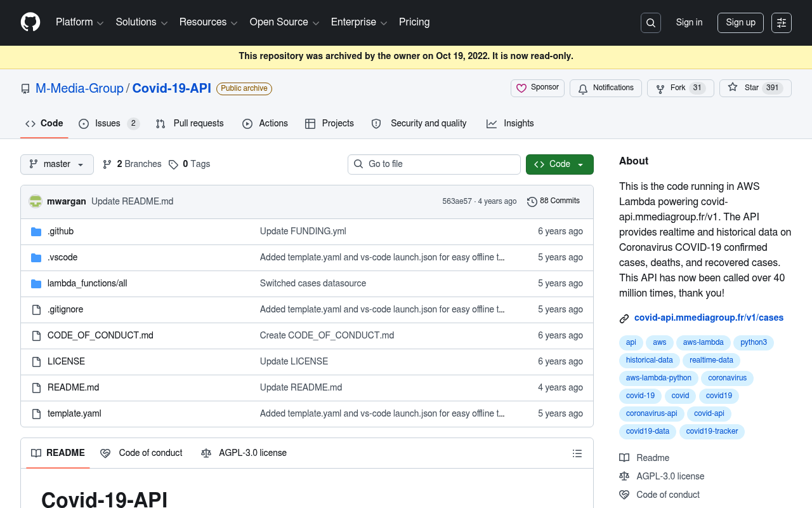Viewport: 812px width, 508px height.
Task: Click the search magnifier icon
Action: 651,23
